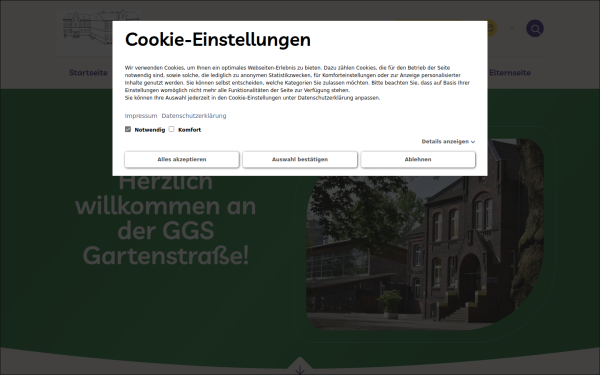The height and width of the screenshot is (375, 600).
Task: Open the Datenschutzerklärung link
Action: point(194,116)
